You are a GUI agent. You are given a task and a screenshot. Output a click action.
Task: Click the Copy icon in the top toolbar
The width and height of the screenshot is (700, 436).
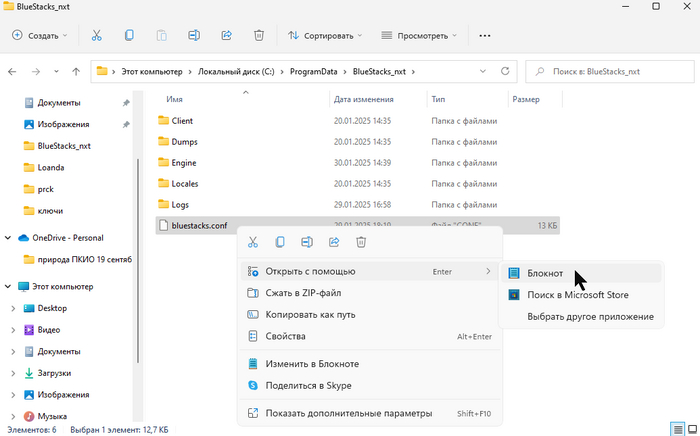pos(129,36)
